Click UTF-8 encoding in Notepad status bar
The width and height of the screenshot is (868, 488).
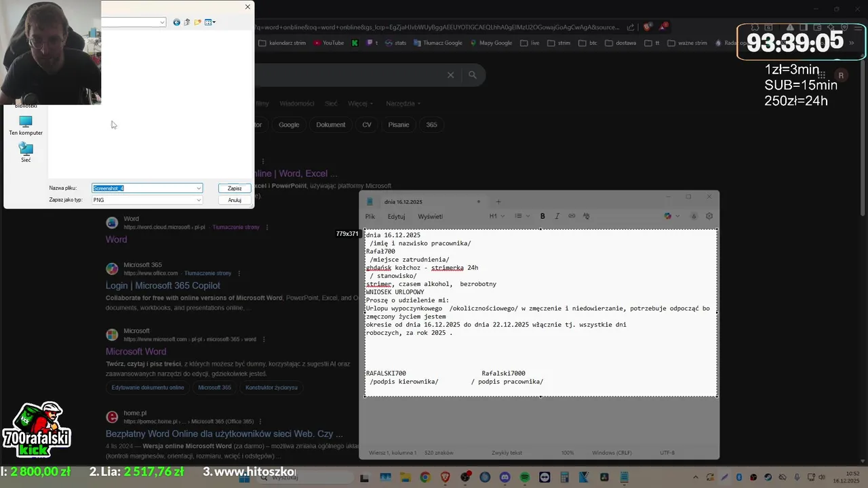coord(667,453)
